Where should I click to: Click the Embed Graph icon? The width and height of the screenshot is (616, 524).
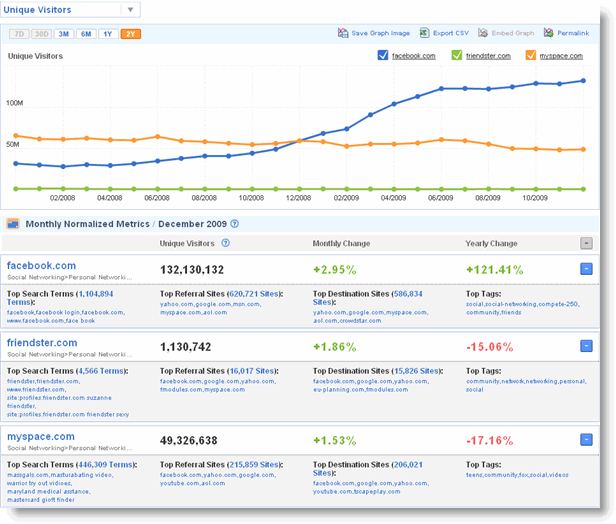click(483, 33)
